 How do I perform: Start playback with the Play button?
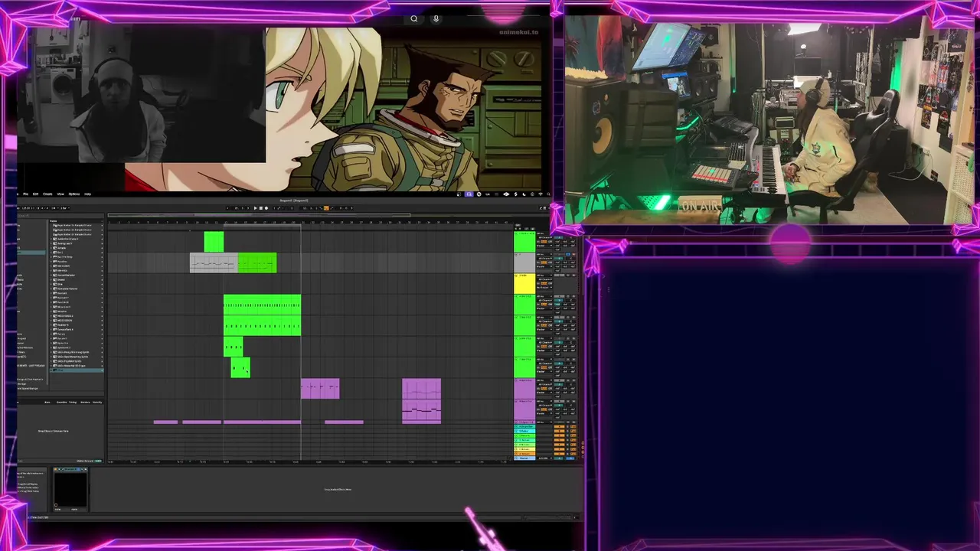point(255,208)
